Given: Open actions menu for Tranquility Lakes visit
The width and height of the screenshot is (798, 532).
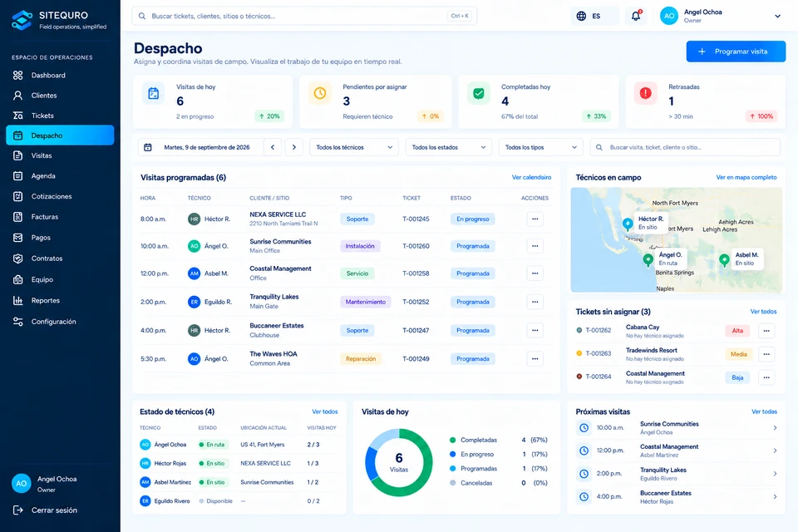Looking at the screenshot, I should coord(534,302).
